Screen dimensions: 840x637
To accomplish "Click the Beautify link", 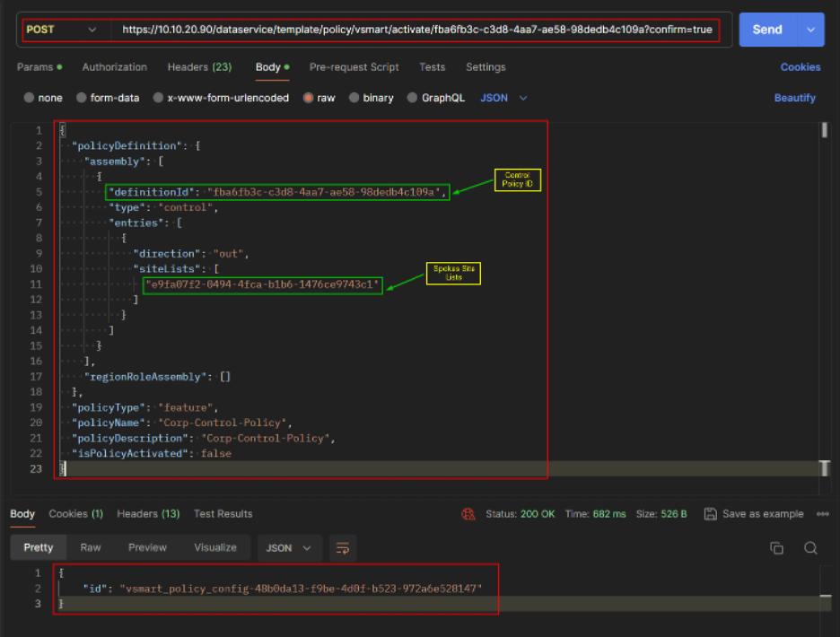I will click(x=794, y=98).
